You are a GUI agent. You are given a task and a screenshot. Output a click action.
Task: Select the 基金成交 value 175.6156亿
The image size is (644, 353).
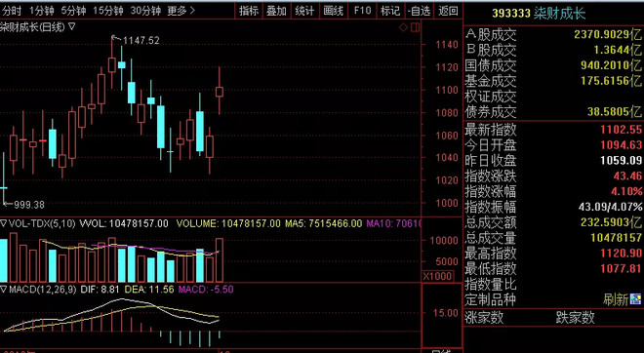(x=611, y=81)
